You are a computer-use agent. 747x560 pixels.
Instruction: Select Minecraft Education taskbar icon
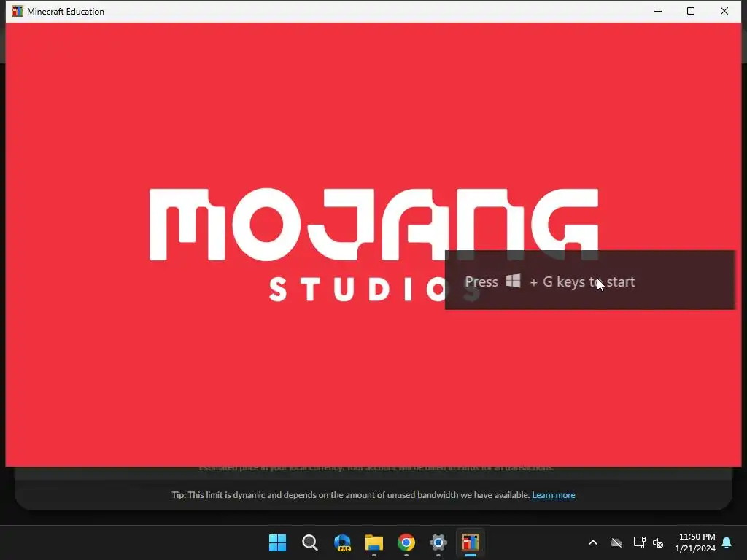471,542
